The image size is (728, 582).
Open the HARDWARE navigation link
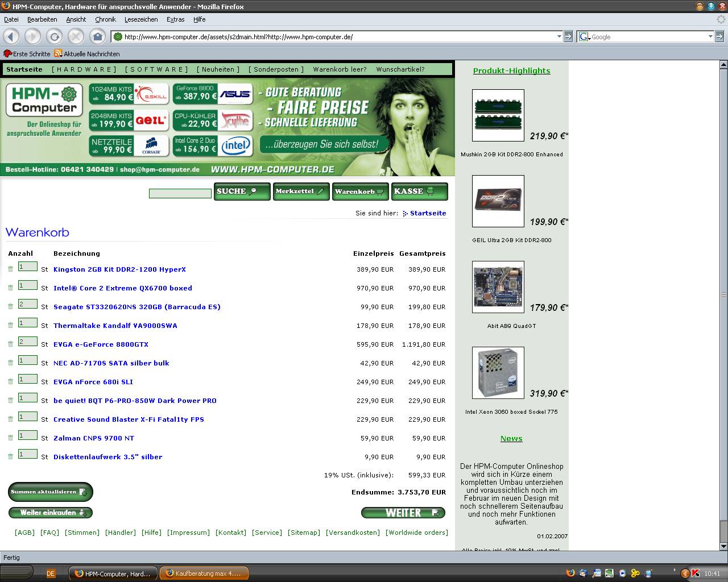[84, 69]
